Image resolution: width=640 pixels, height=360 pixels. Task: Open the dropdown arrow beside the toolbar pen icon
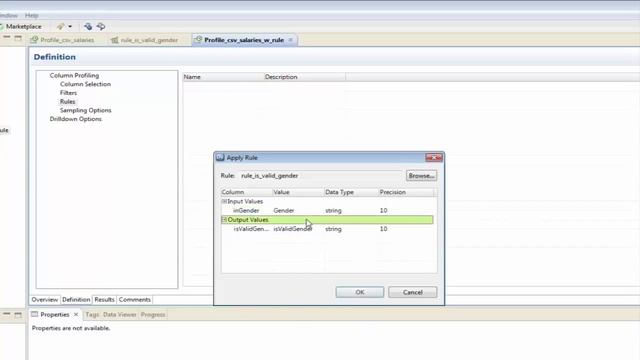pyautogui.click(x=70, y=27)
